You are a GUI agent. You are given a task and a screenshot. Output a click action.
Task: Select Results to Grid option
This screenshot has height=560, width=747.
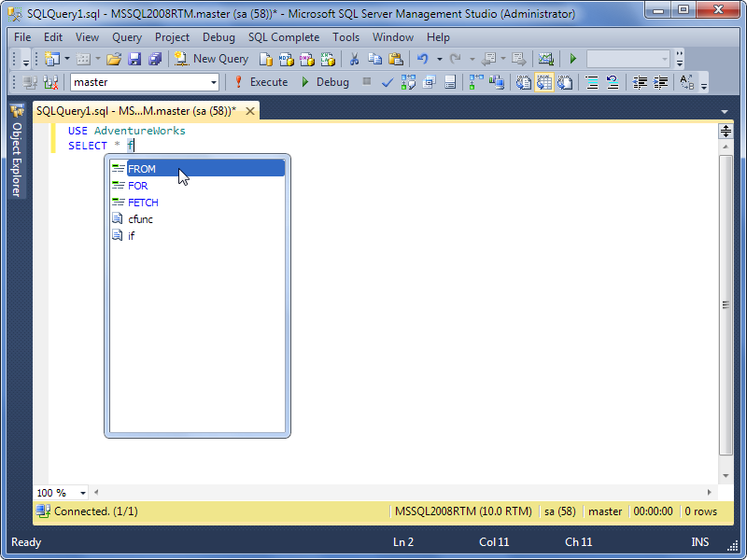(544, 82)
